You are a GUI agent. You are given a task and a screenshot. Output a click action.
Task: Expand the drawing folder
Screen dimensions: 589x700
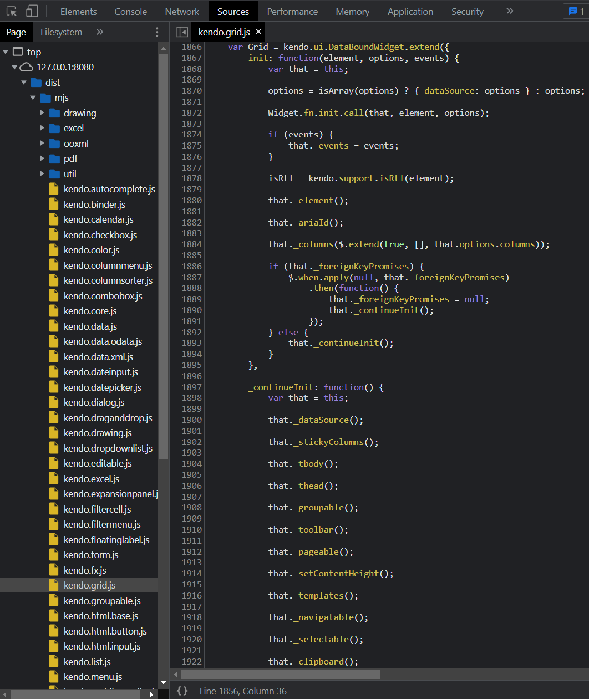(x=42, y=113)
